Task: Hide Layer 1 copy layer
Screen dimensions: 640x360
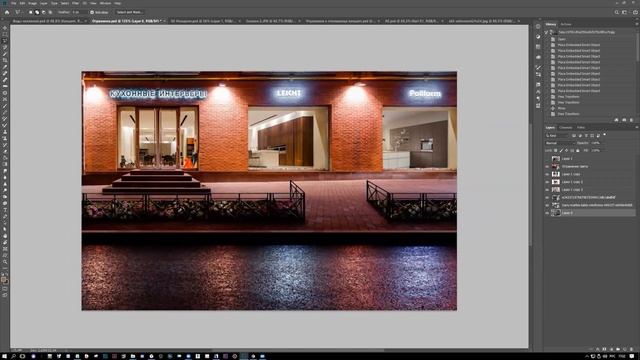Action: (547, 174)
